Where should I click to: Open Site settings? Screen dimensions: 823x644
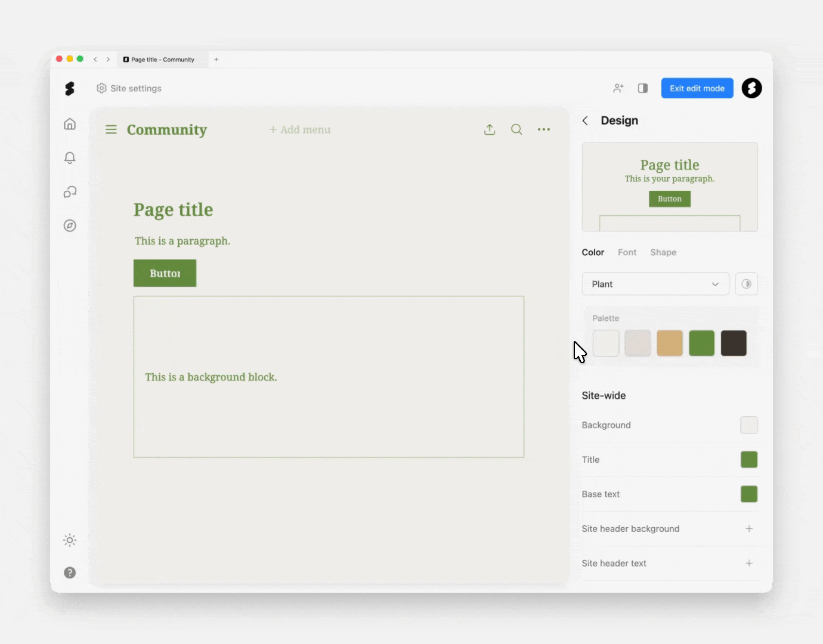pyautogui.click(x=129, y=88)
